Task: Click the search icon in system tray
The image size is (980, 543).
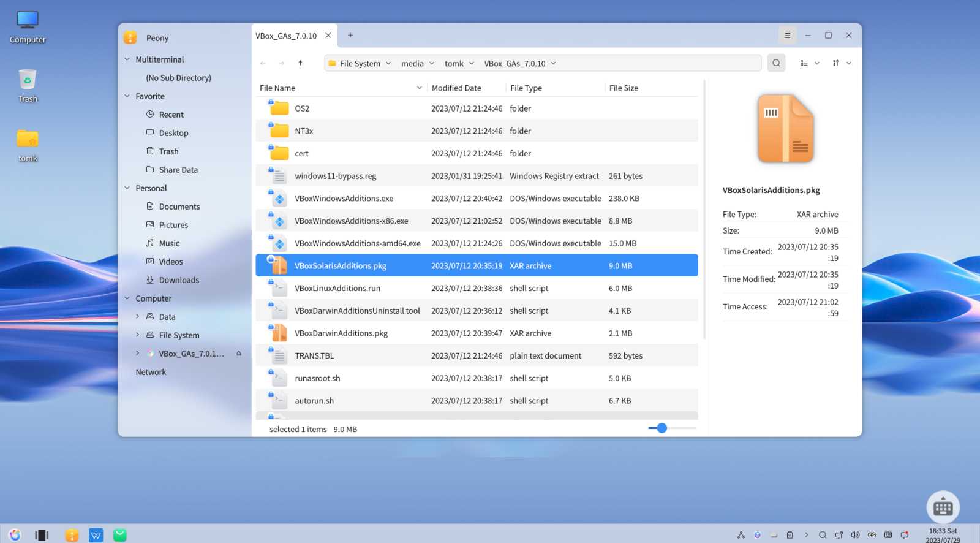Action: 823,535
